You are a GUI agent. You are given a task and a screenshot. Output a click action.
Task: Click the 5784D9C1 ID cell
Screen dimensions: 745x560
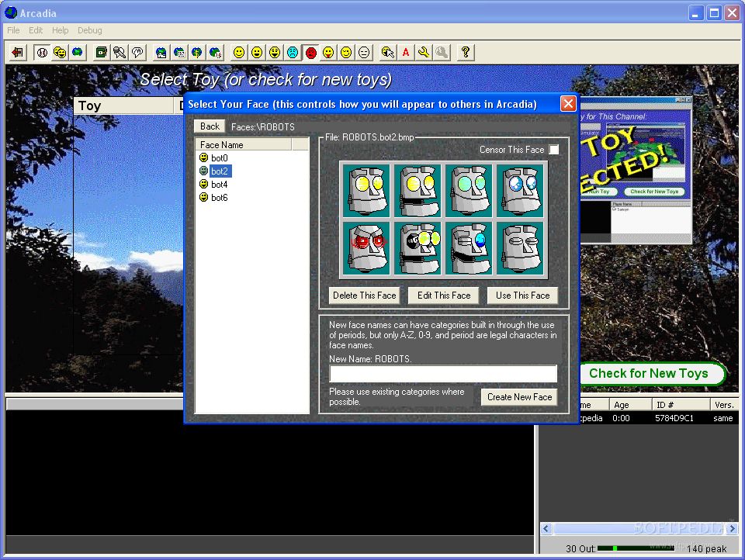pos(674,418)
